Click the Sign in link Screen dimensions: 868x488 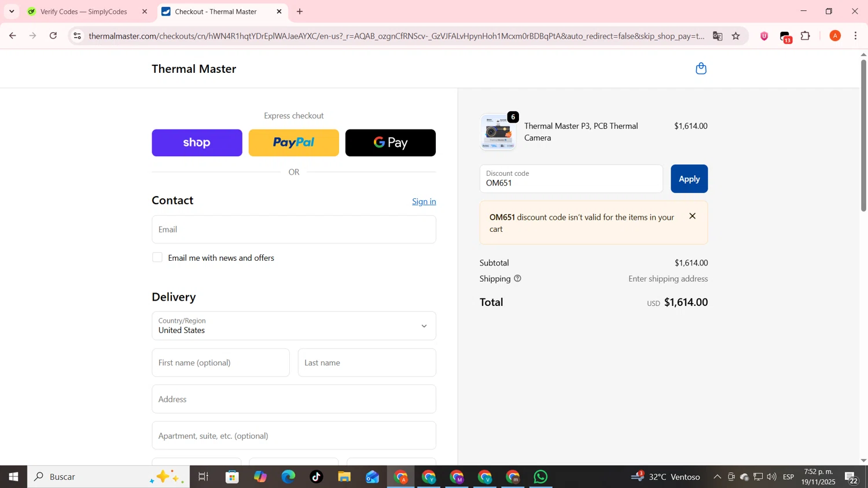coord(424,201)
